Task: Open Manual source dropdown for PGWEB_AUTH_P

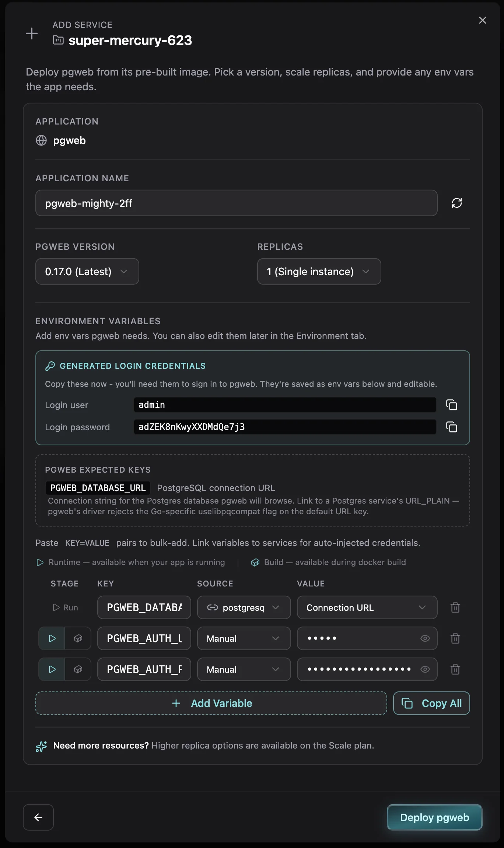Action: click(244, 669)
